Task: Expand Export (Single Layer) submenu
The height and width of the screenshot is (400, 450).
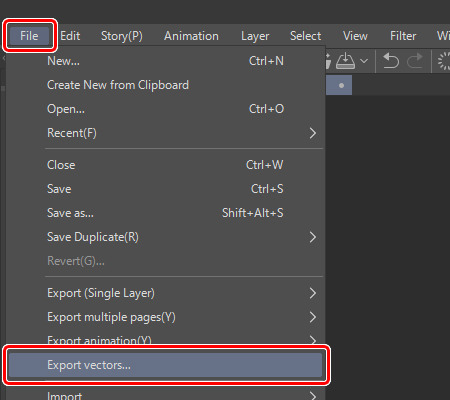Action: tap(166, 293)
